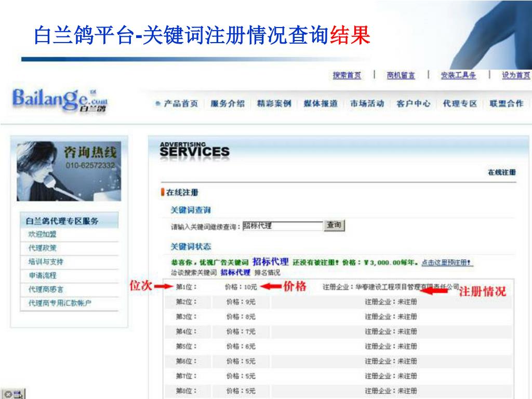Click 注册企业：未注册 in 第2位 row
This screenshot has height=399, width=532.
tap(391, 302)
